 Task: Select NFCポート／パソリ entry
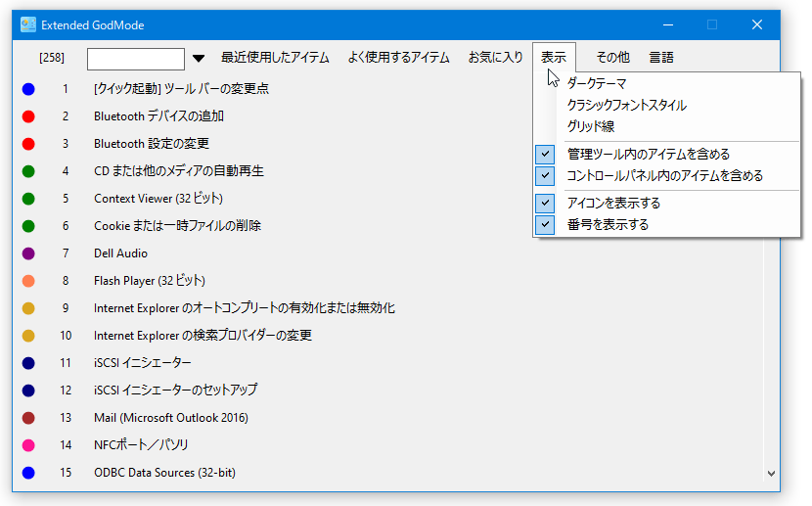click(x=141, y=445)
